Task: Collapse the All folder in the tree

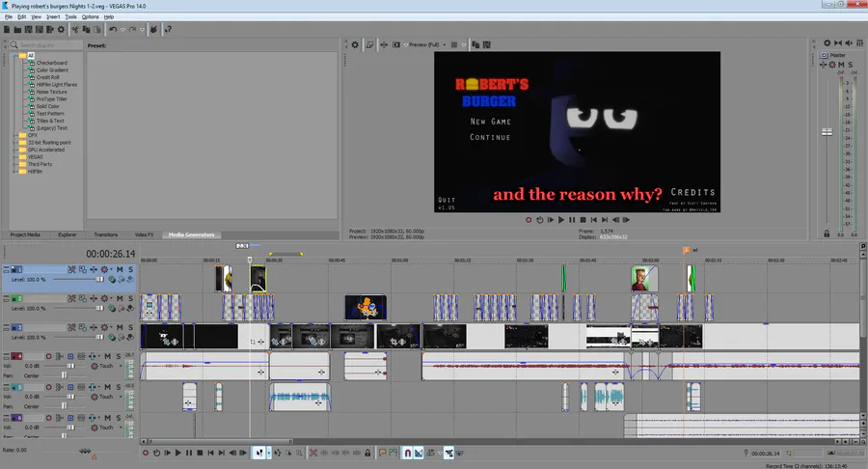Action: pos(14,55)
